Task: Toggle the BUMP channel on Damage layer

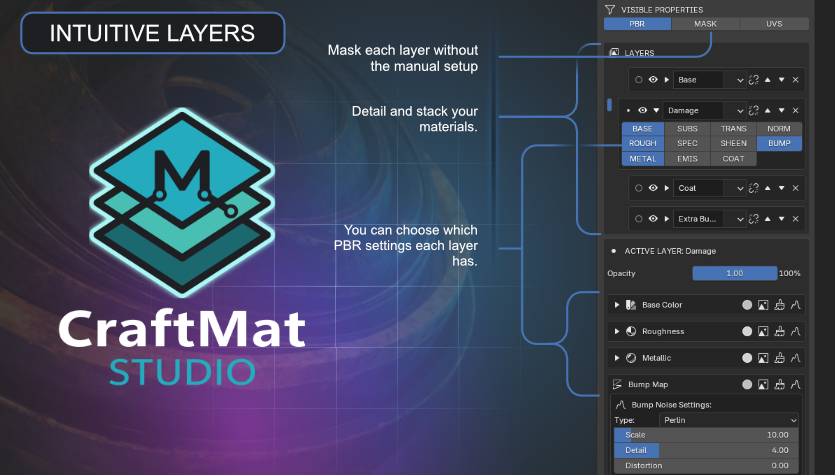Action: [x=779, y=143]
